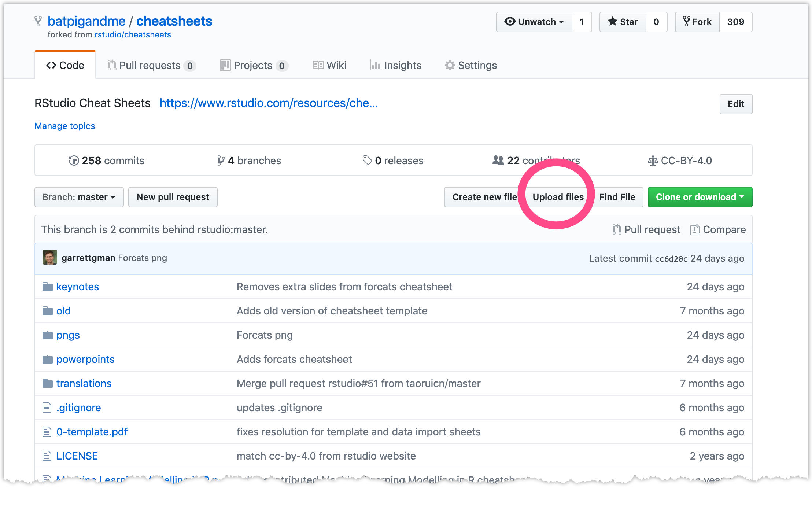812x505 pixels.
Task: Expand the Clone or download dropdown
Action: click(700, 197)
